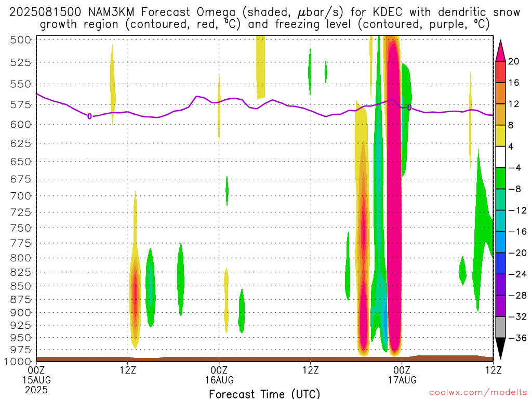Click the purple freezing level 0 marker near 15AUG
Viewport: 532px width, 399px height.
click(x=89, y=116)
